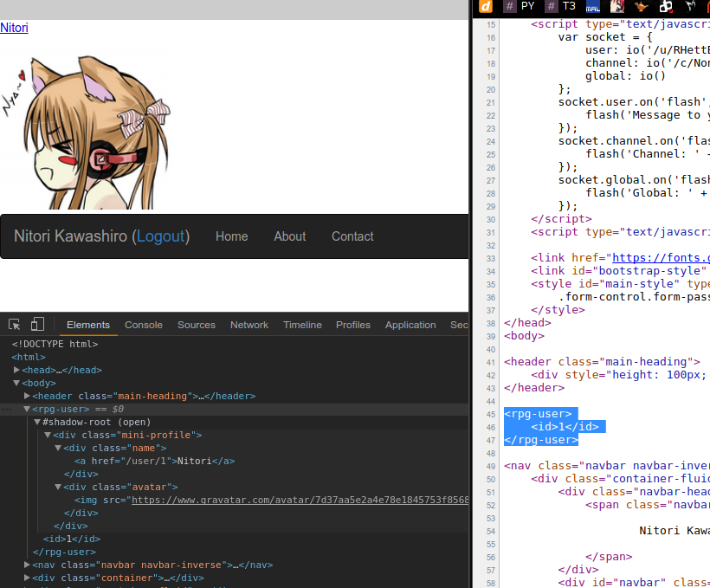Screen dimensions: 710x588
Task: Open the Network tab in DevTools
Action: pyautogui.click(x=248, y=325)
